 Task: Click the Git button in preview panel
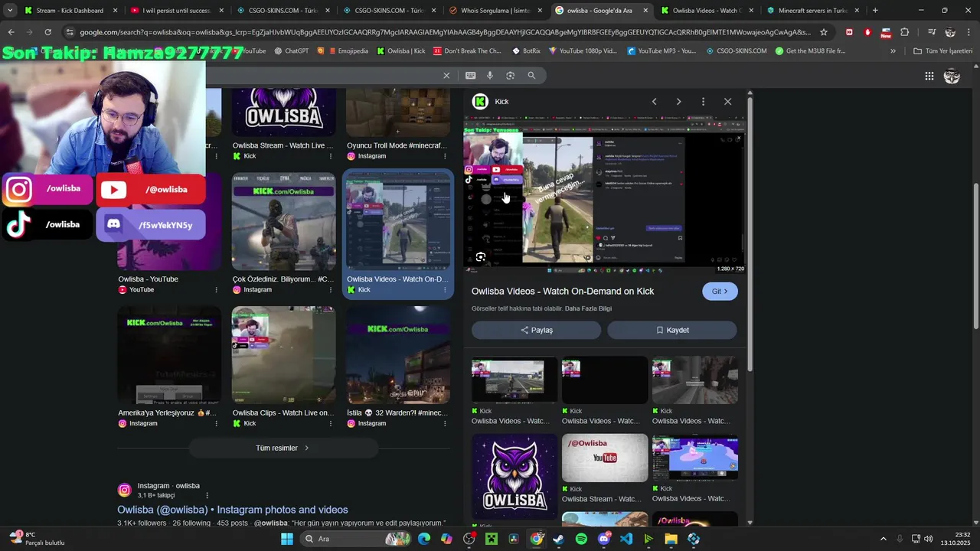click(720, 291)
